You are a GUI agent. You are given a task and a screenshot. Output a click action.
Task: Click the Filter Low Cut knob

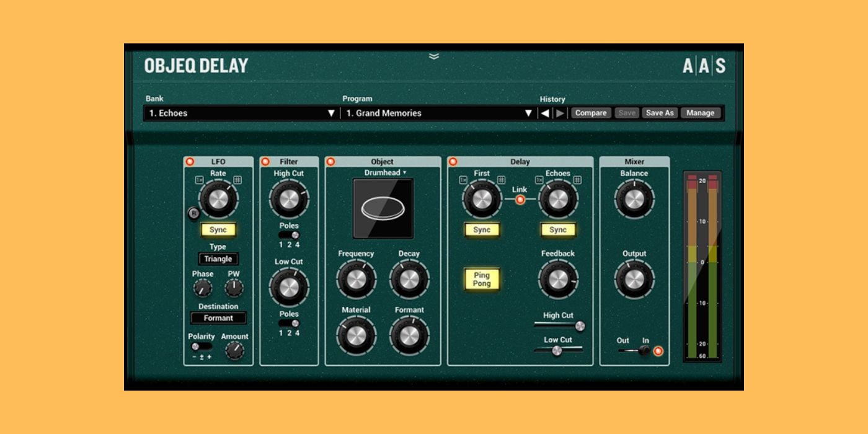[x=289, y=287]
